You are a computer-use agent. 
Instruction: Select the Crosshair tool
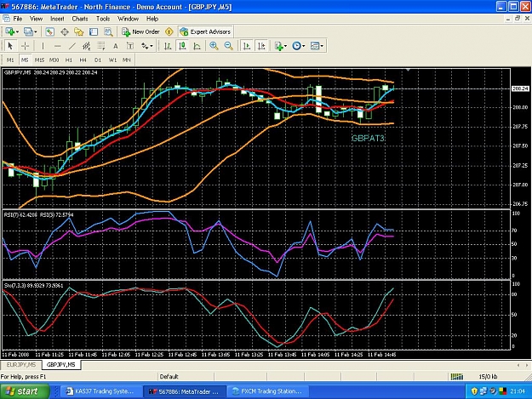(25, 46)
